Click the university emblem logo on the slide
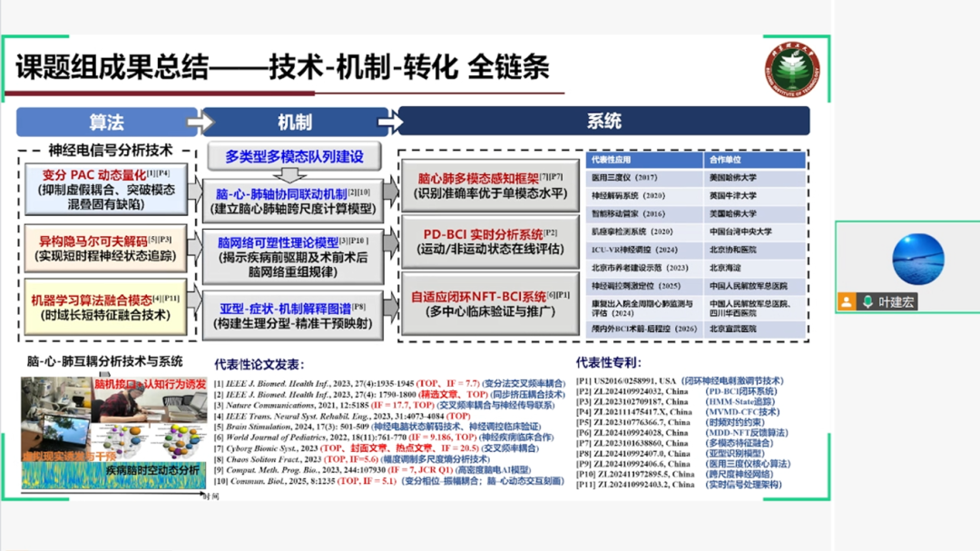The width and height of the screenshot is (980, 551). pos(792,71)
